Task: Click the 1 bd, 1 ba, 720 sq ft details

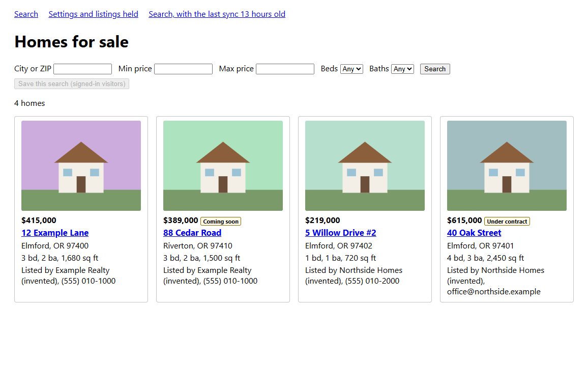Action: coord(340,258)
